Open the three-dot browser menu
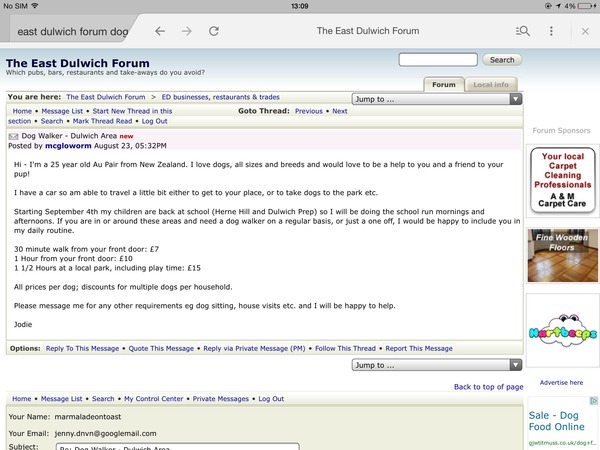Viewport: 600px width, 450px height. 551,31
